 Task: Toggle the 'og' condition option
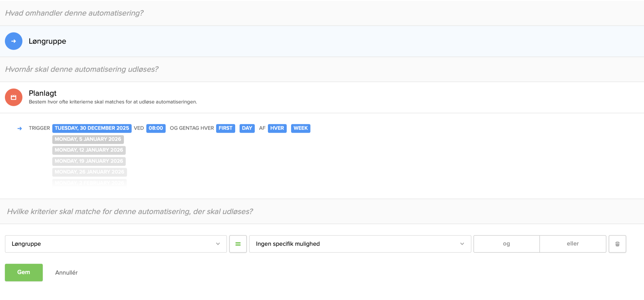coord(506,244)
